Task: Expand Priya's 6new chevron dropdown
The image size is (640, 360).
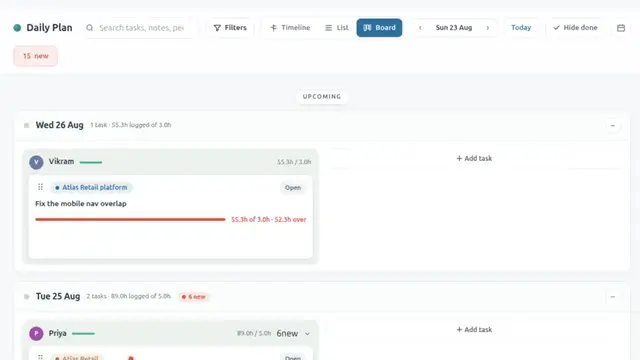Action: click(307, 334)
